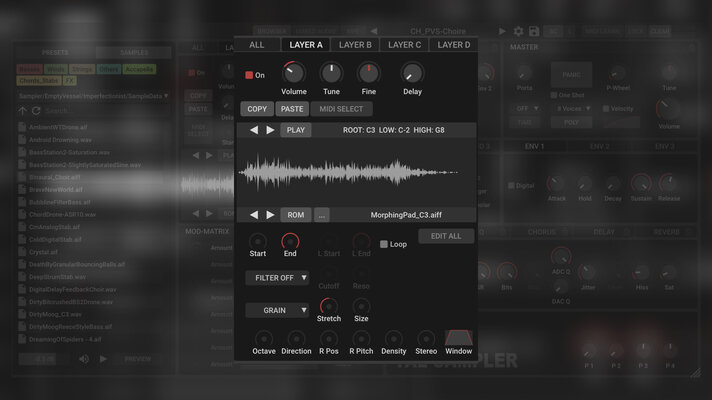Click the Octave knob
The height and width of the screenshot is (400, 712).
point(263,339)
